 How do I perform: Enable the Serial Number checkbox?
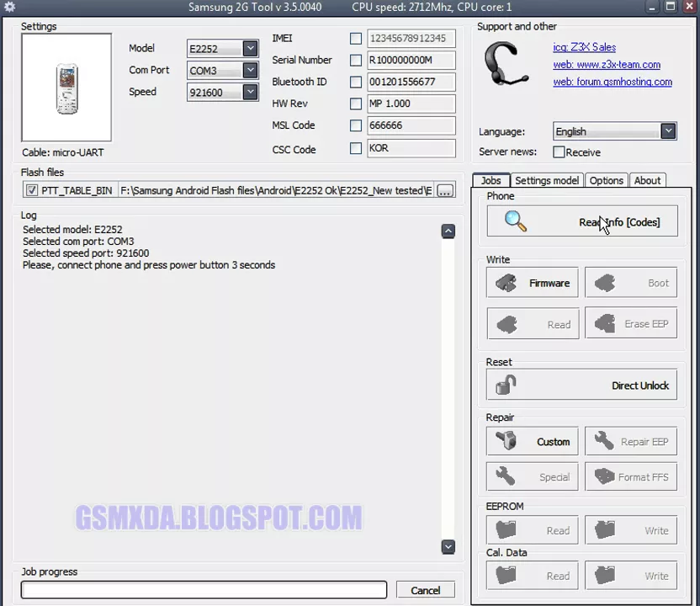coord(356,60)
